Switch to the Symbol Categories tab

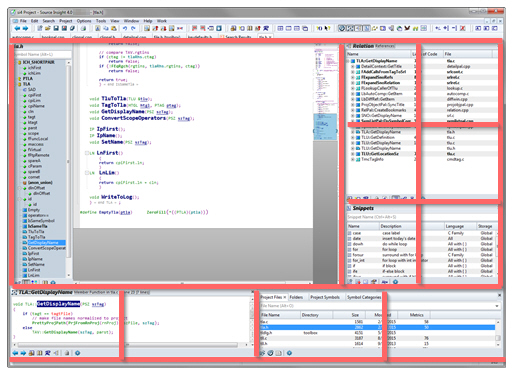click(364, 297)
